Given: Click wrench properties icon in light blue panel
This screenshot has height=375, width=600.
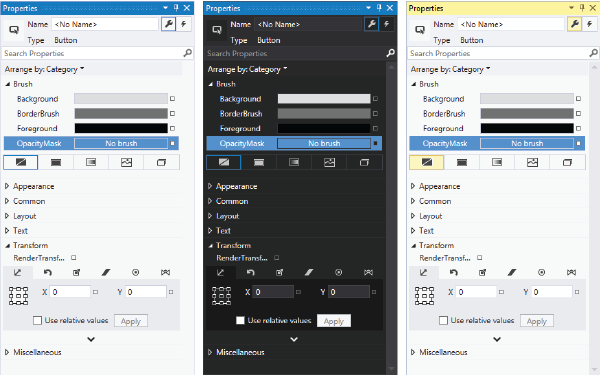Looking at the screenshot, I should pos(168,24).
